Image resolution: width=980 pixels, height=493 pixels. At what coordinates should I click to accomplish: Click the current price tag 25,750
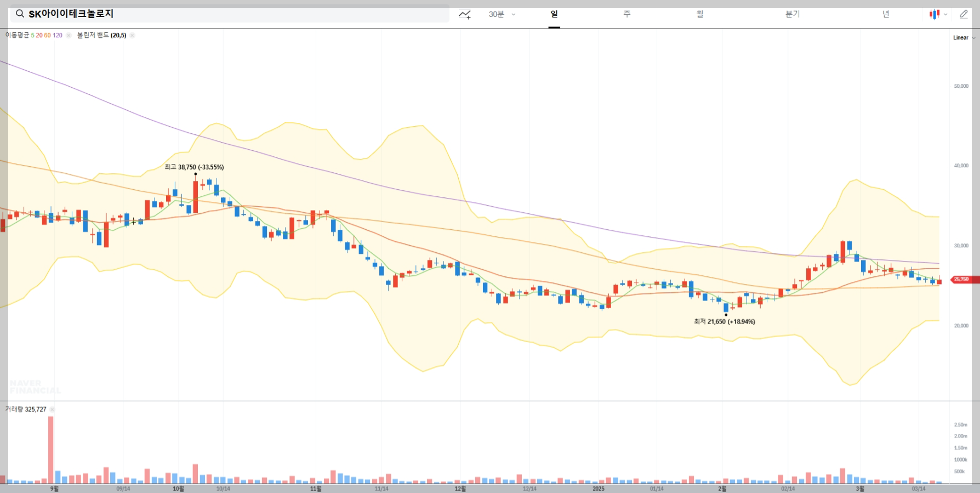coord(964,280)
